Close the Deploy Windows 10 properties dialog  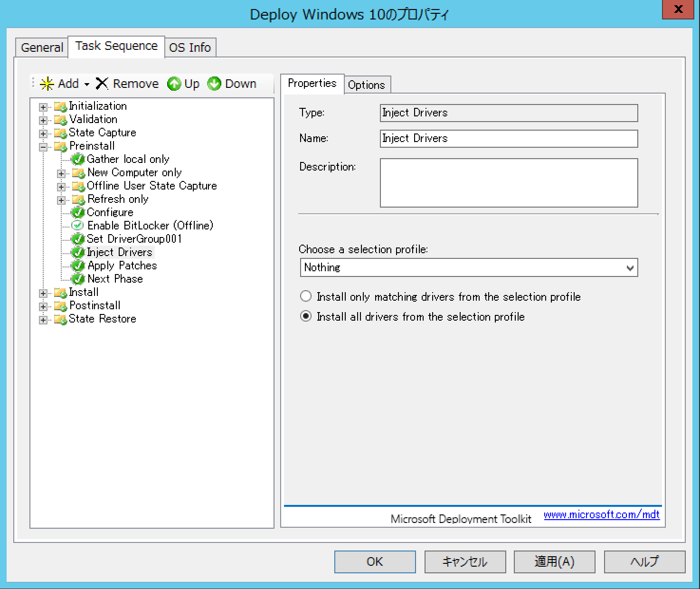coord(678,9)
